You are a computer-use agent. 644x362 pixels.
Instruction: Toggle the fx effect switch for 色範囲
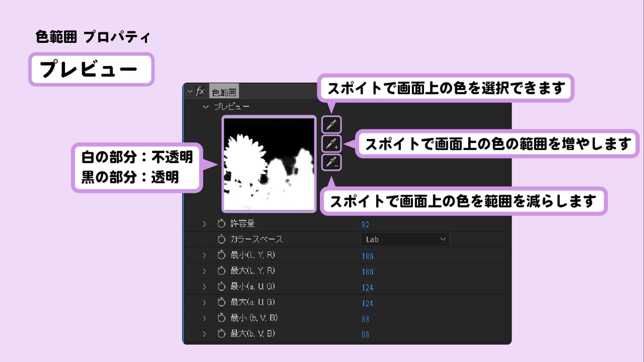[x=200, y=91]
